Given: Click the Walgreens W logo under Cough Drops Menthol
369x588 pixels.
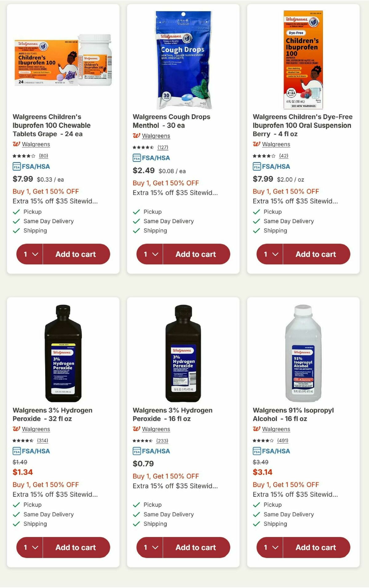Looking at the screenshot, I should tap(137, 136).
